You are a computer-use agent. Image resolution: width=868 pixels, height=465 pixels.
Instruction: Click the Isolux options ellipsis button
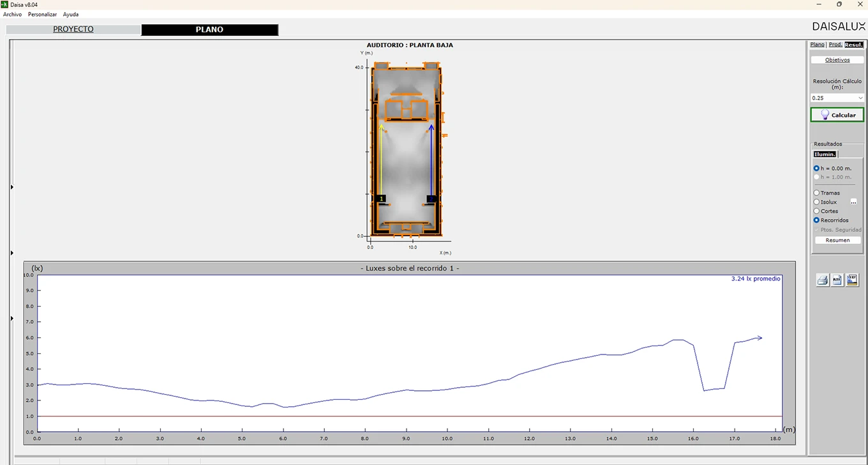pos(853,202)
